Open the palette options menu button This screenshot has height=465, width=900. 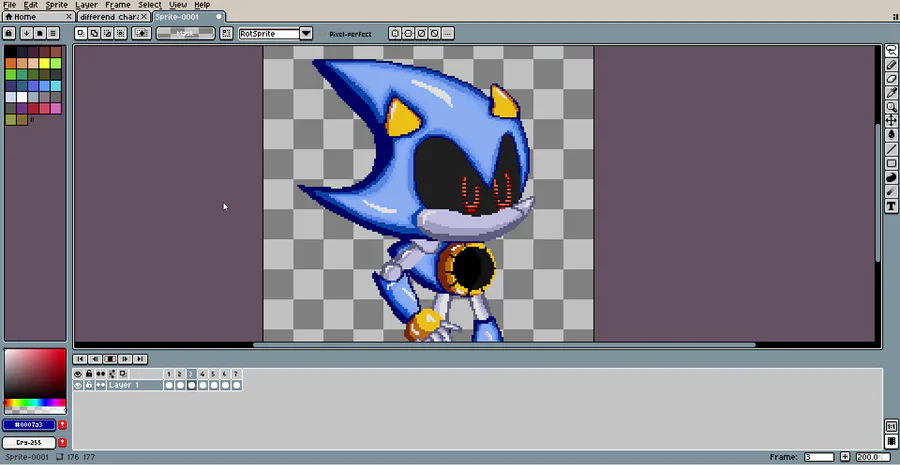(53, 33)
